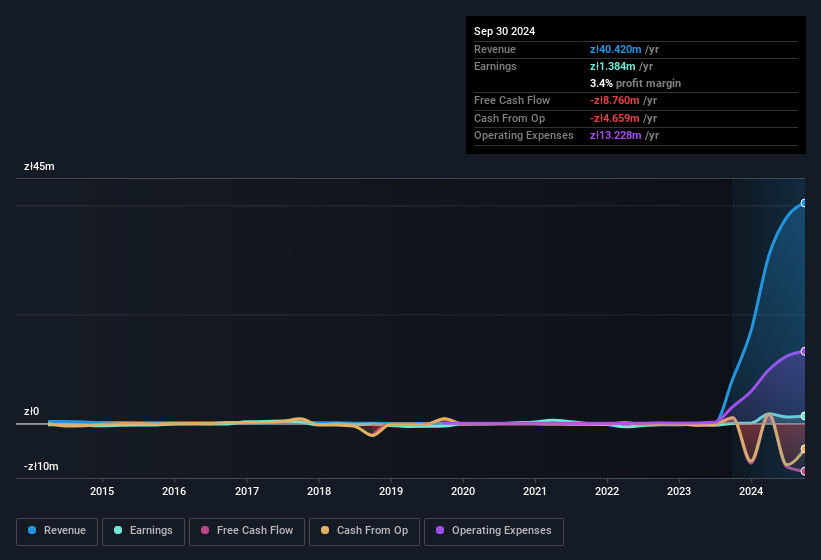The image size is (821, 560).
Task: Click the 2015 x-axis label
Action: 102,491
